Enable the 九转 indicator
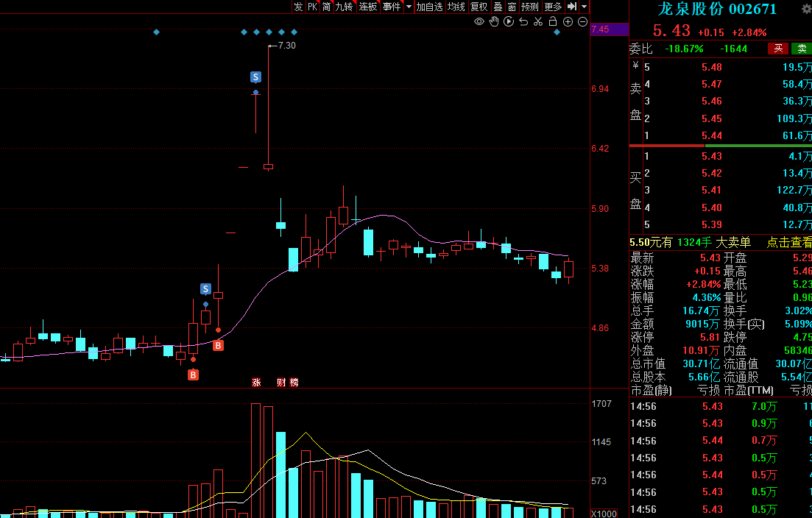 [x=344, y=6]
